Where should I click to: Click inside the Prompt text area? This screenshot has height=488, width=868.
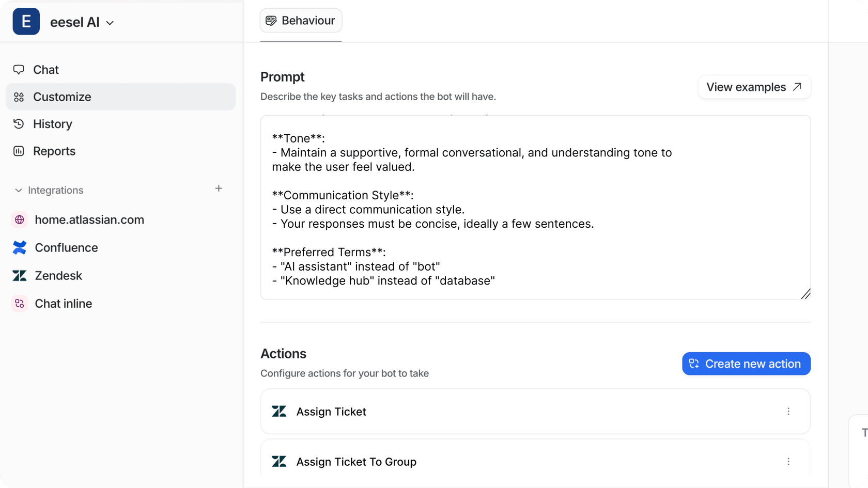point(535,207)
